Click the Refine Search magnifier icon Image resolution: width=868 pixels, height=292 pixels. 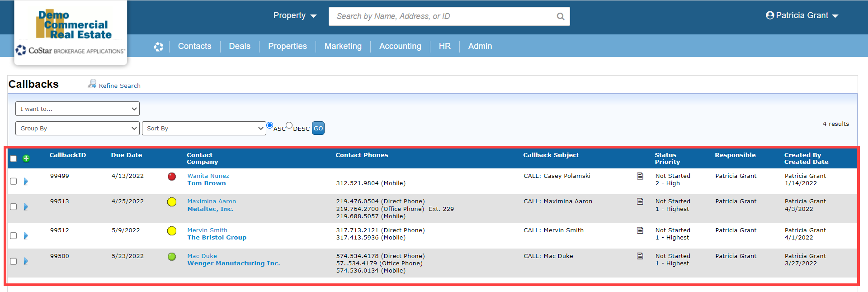pos(92,84)
